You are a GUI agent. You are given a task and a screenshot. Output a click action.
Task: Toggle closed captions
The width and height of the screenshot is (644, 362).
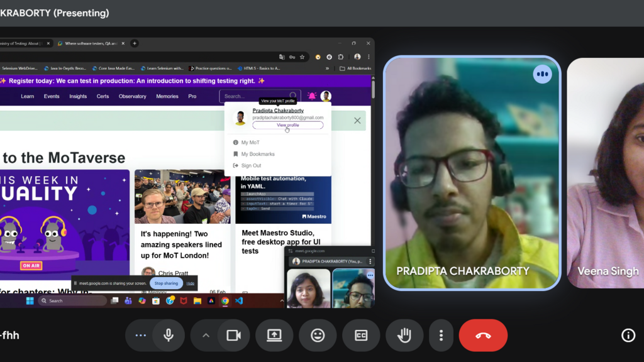(x=361, y=336)
